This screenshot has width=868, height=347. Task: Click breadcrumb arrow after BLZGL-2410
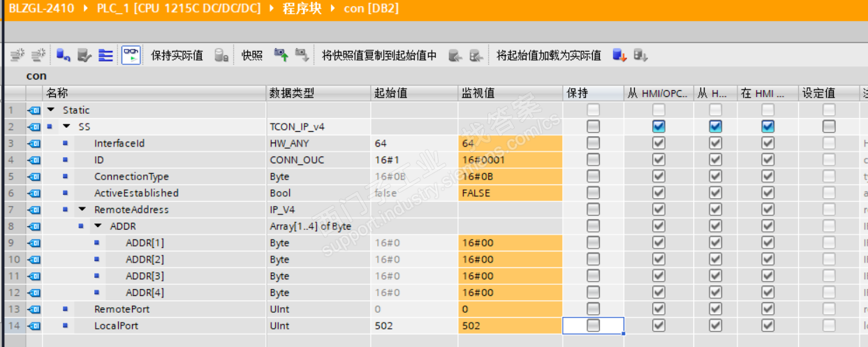point(86,8)
